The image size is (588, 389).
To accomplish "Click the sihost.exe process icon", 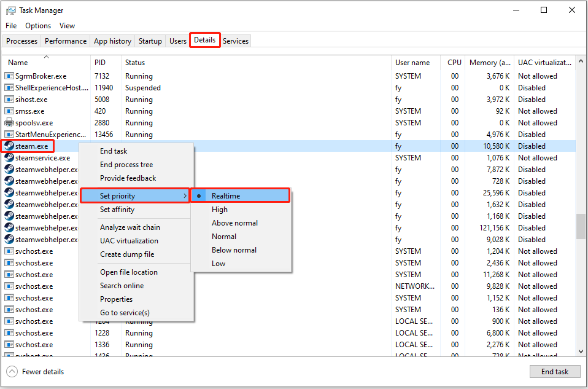I will [9, 100].
